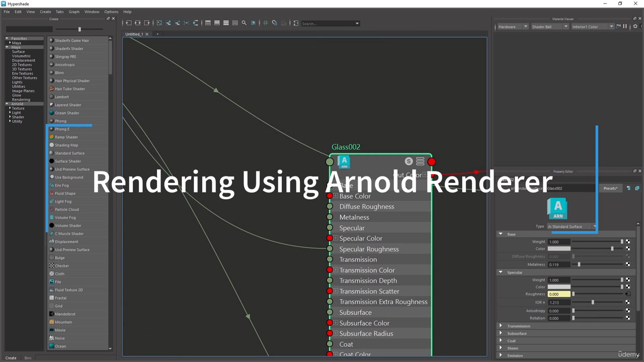Toggle snap to grid icon
This screenshot has width=644, height=362.
click(275, 23)
